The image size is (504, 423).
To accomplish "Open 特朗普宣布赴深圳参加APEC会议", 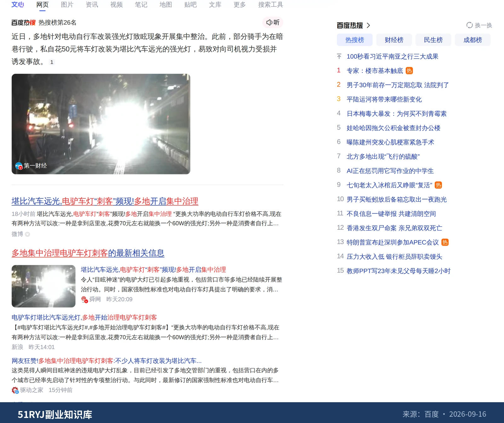I will (x=393, y=243).
